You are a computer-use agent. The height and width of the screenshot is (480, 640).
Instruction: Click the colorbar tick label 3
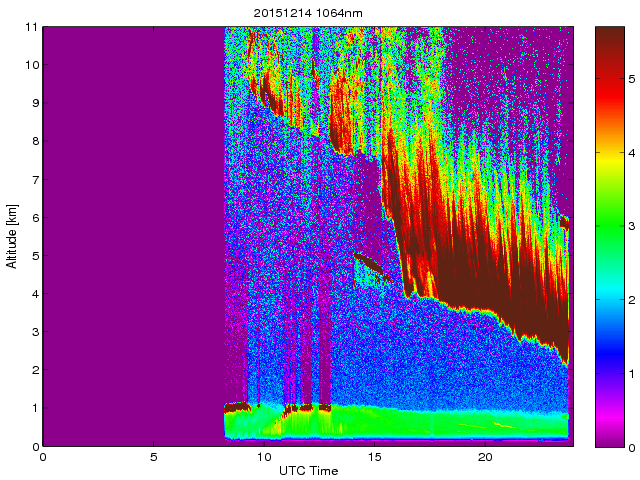630,226
